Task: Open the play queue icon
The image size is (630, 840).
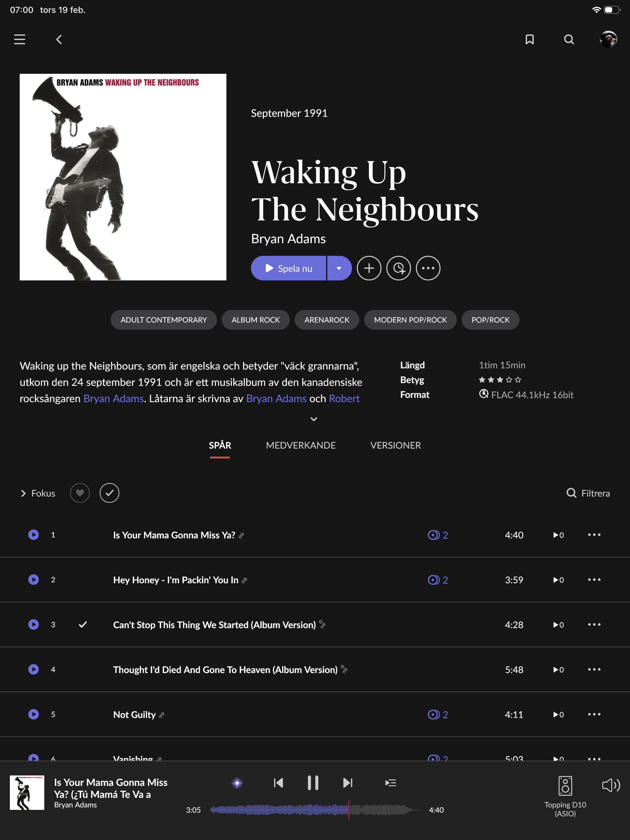Action: [390, 783]
